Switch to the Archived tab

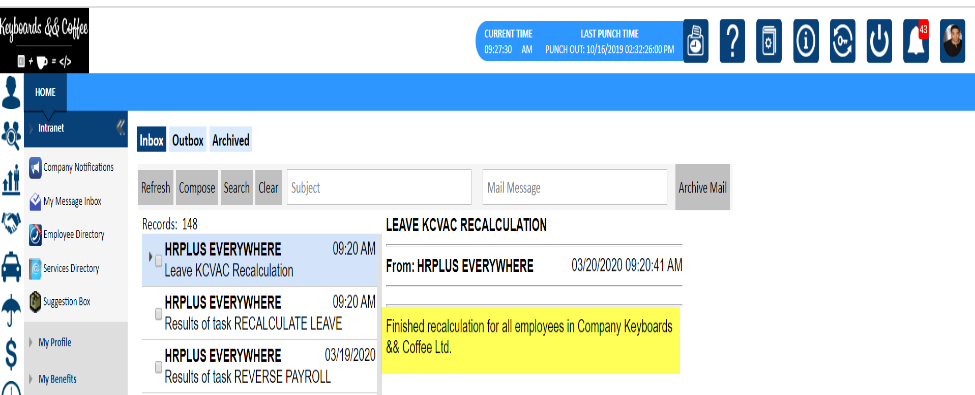point(231,141)
